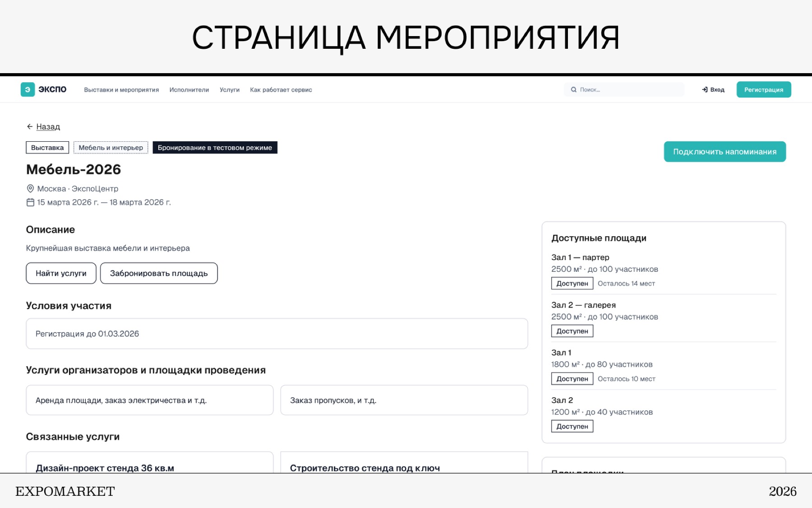Click the Подключить напоминания button
This screenshot has width=812, height=508.
[x=725, y=152]
